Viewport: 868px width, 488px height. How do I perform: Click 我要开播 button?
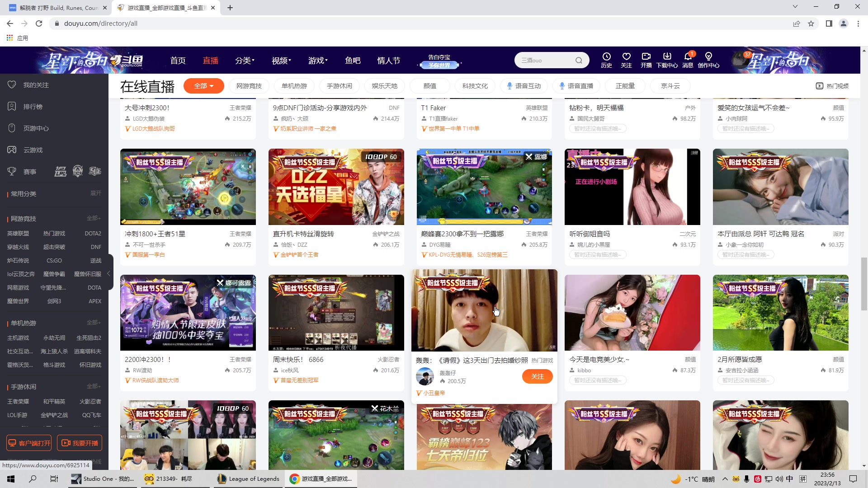(x=80, y=443)
